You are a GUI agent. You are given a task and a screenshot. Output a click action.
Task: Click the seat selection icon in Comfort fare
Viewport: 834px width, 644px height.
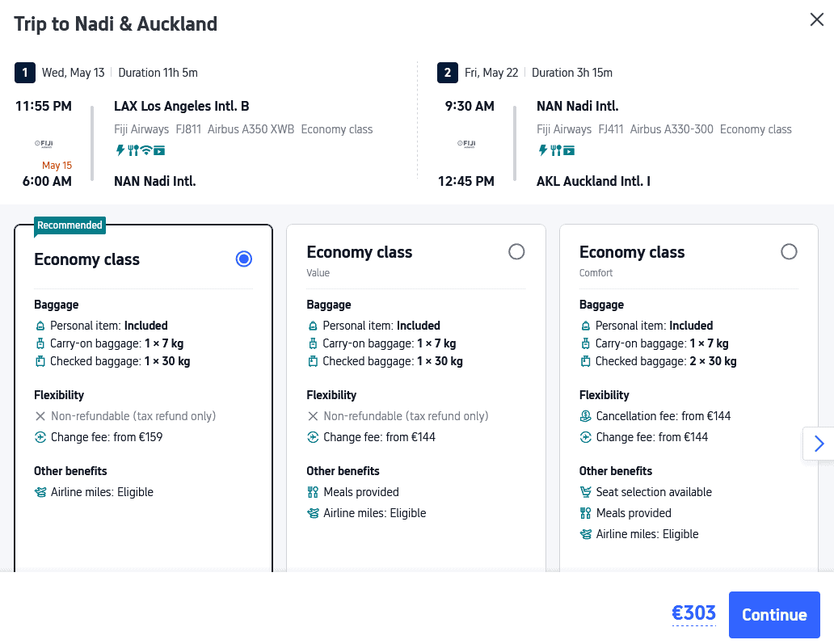(586, 492)
